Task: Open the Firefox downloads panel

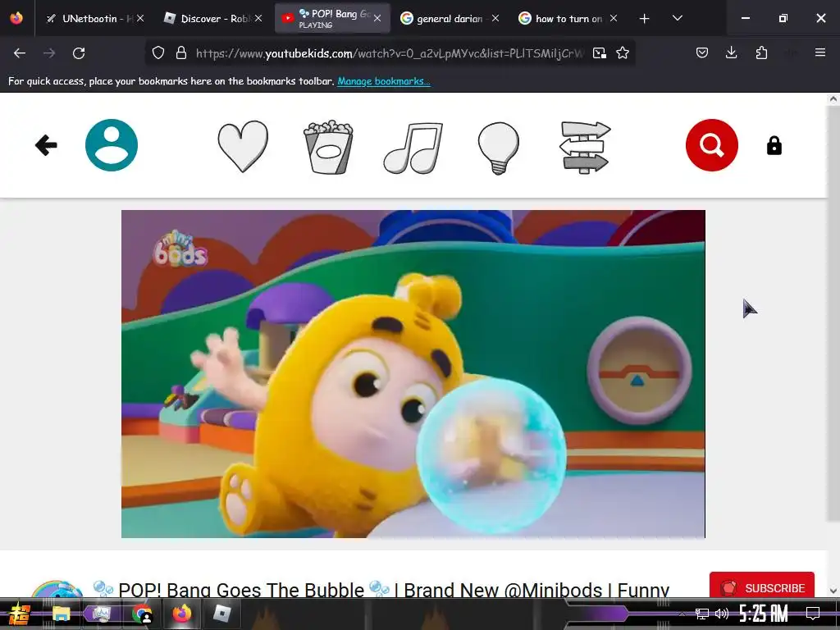Action: (731, 53)
